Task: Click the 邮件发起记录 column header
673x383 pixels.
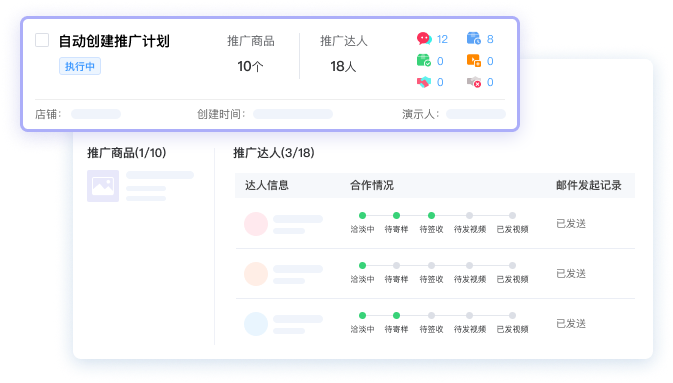Action: pyautogui.click(x=588, y=185)
